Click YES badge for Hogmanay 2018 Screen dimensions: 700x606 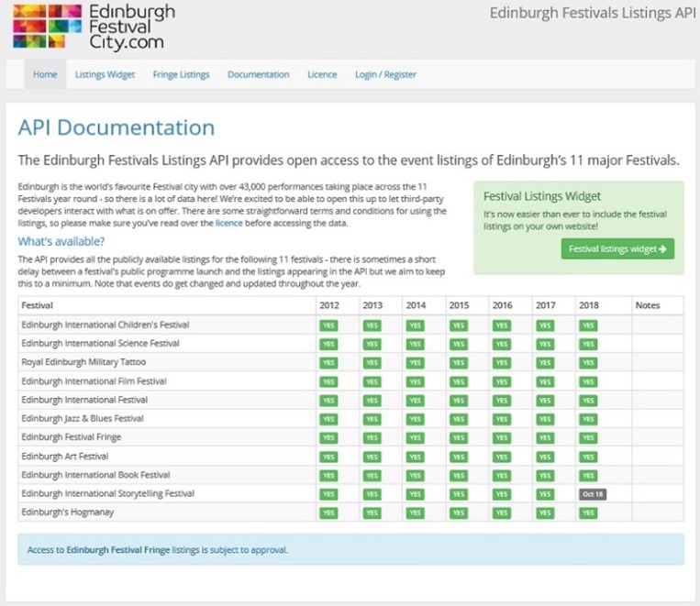click(x=588, y=513)
